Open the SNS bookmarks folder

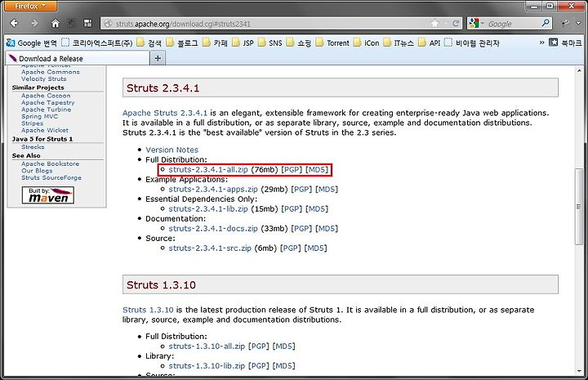(270, 42)
